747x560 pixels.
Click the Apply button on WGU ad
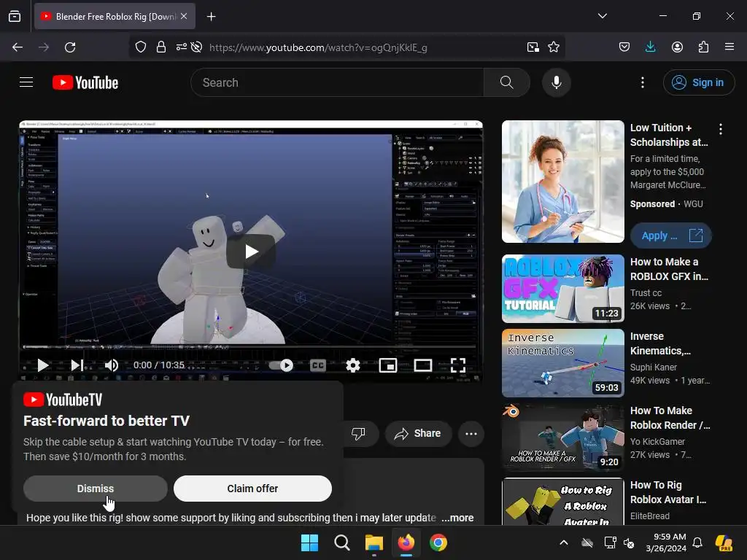tap(671, 236)
